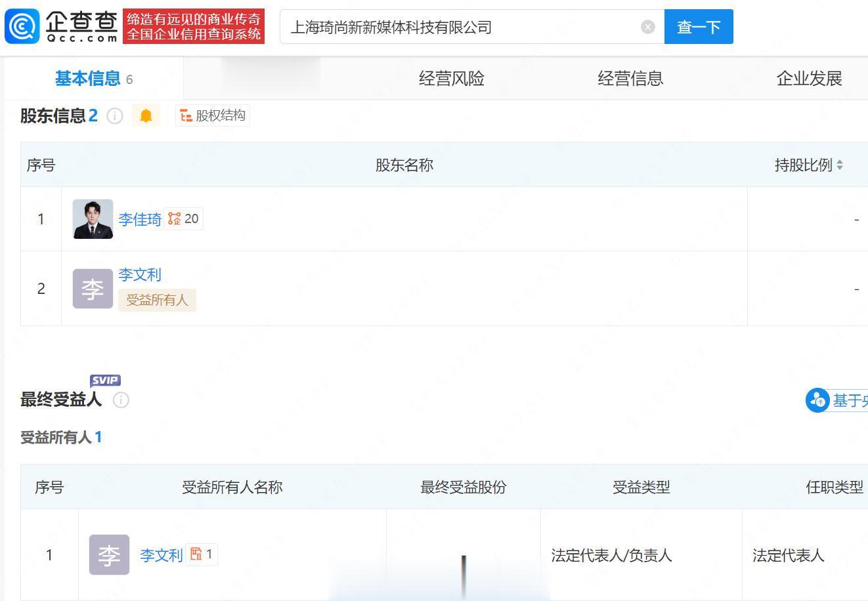Clear the search box with the X icon
This screenshot has width=868, height=601.
648,27
